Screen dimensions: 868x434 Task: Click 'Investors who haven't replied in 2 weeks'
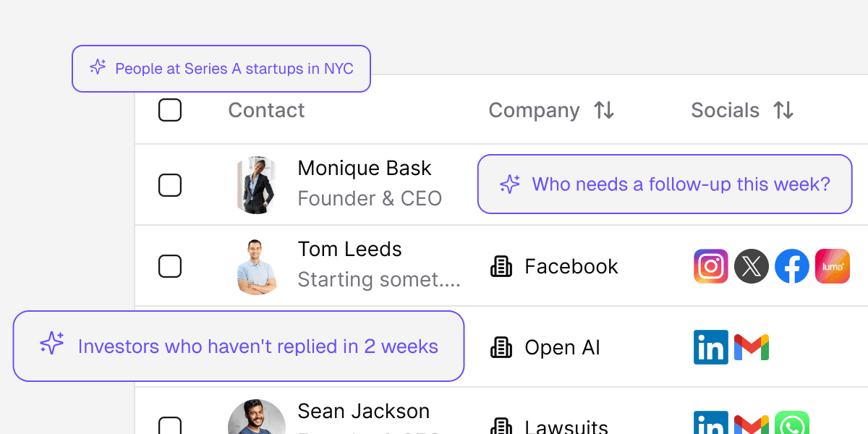[239, 346]
